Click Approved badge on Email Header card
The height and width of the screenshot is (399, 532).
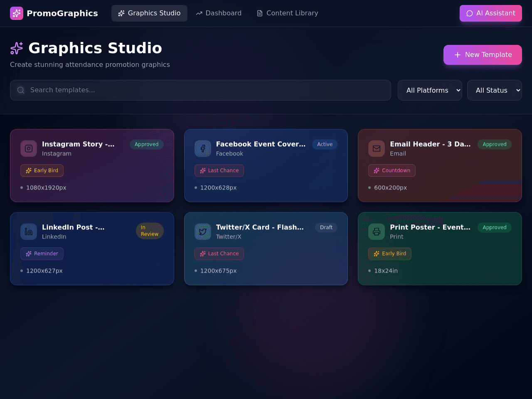(495, 144)
